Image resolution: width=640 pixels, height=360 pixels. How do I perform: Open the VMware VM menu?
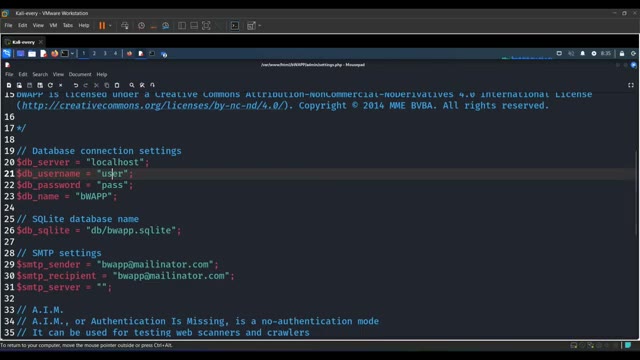tap(53, 25)
